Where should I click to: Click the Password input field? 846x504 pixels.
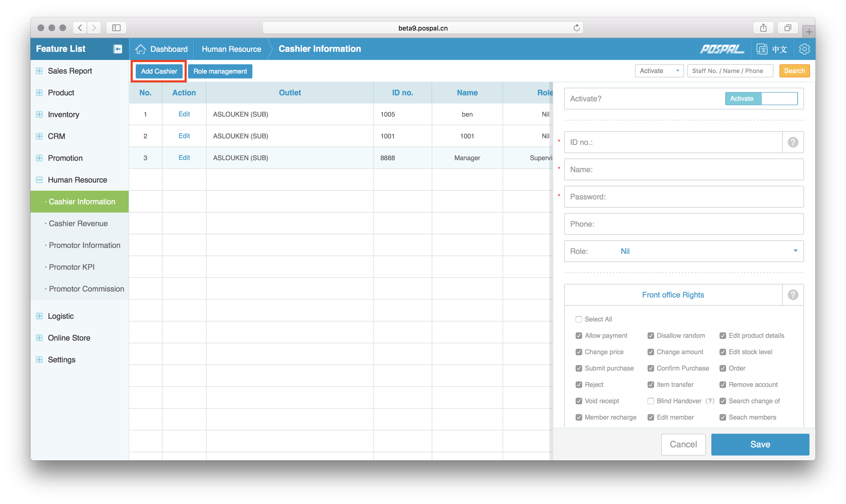click(x=684, y=197)
